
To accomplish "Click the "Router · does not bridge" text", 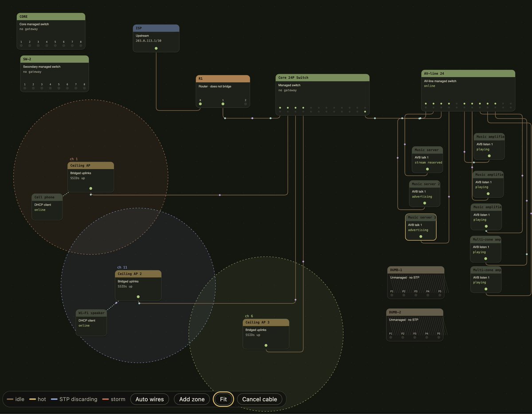I will (215, 87).
